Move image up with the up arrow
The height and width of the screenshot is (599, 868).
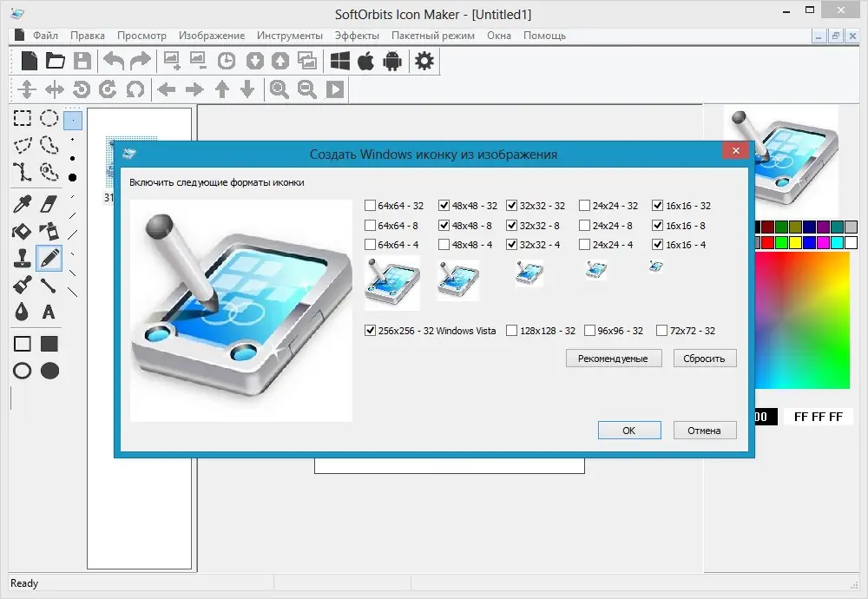point(222,89)
